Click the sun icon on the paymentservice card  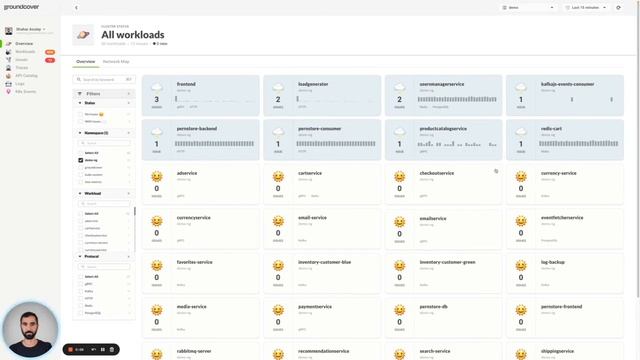[x=278, y=310]
